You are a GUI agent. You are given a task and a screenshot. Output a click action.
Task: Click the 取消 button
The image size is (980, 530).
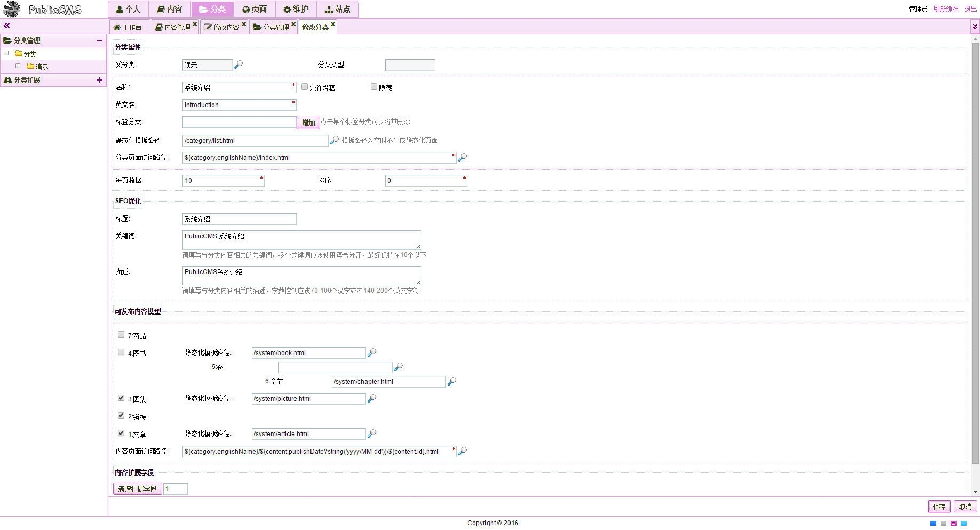[x=966, y=507]
